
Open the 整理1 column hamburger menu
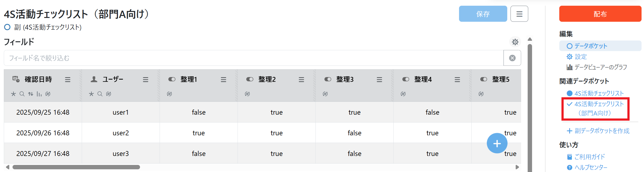(223, 80)
